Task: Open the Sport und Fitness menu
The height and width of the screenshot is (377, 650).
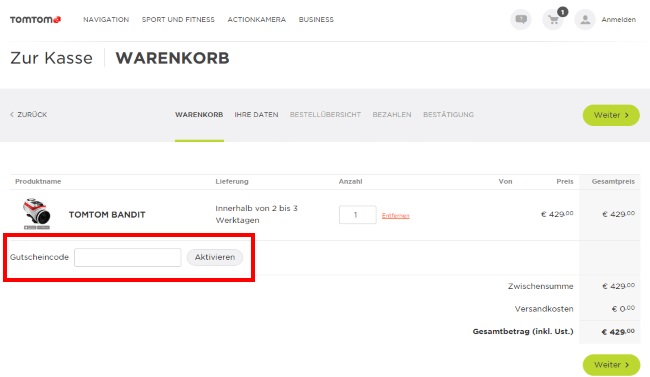Action: (x=178, y=19)
